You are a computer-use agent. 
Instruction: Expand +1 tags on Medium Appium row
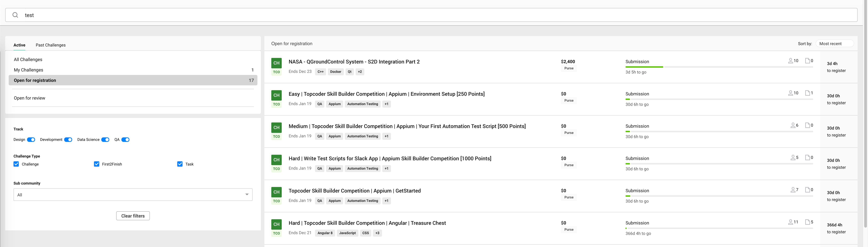pos(386,137)
